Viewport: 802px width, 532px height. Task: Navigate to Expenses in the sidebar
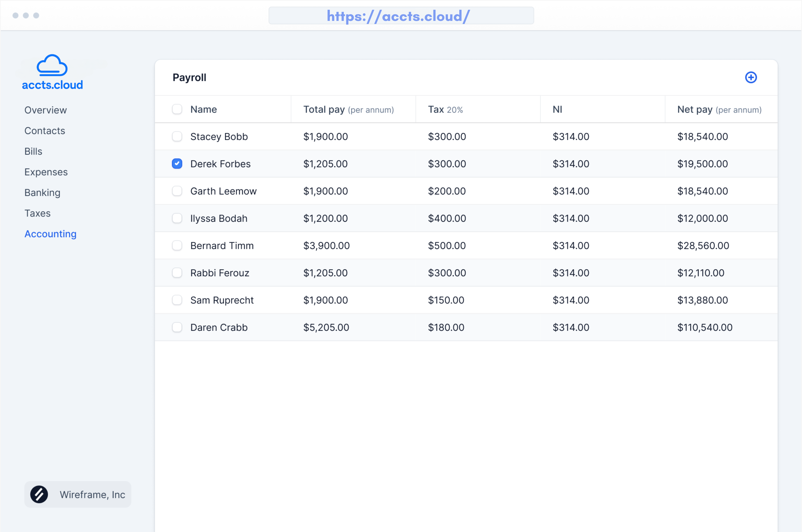[x=46, y=172]
